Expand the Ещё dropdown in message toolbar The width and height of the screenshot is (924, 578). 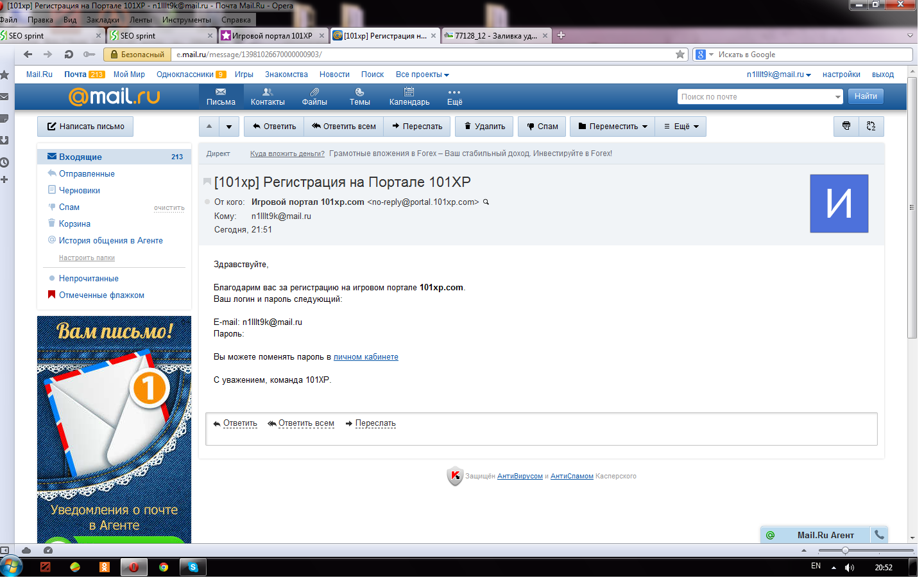[x=681, y=127]
